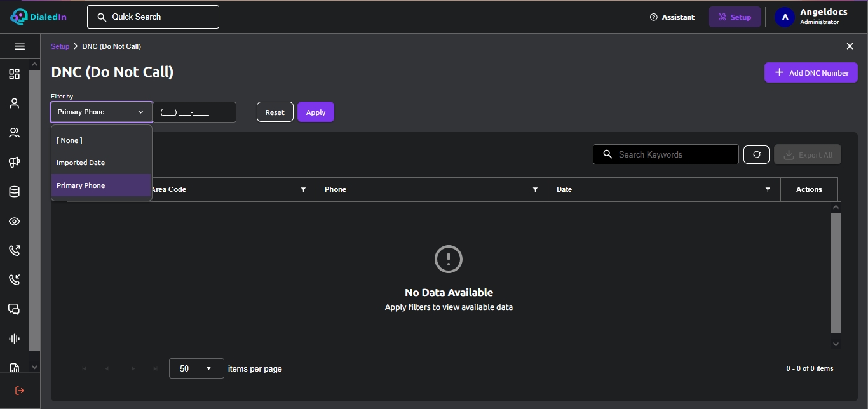Click the Export All button
The image size is (868, 409).
[808, 154]
